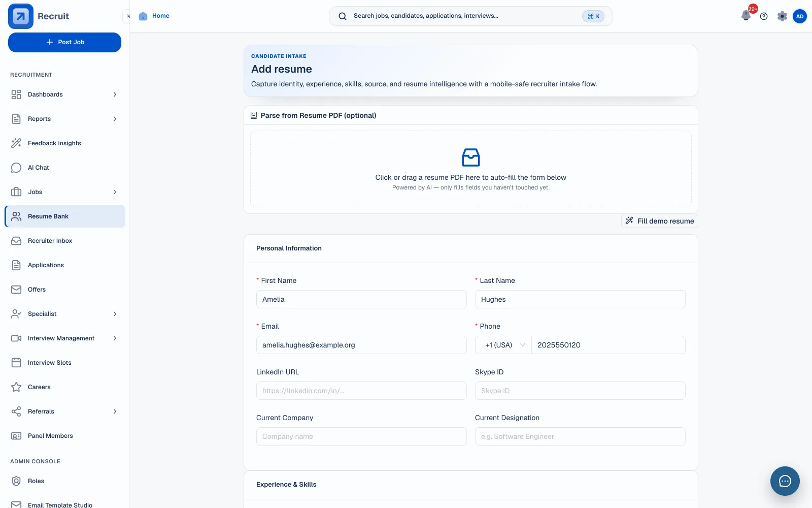Click the Interview Slots calendar icon
Screen dimensions: 812x508
[16, 363]
